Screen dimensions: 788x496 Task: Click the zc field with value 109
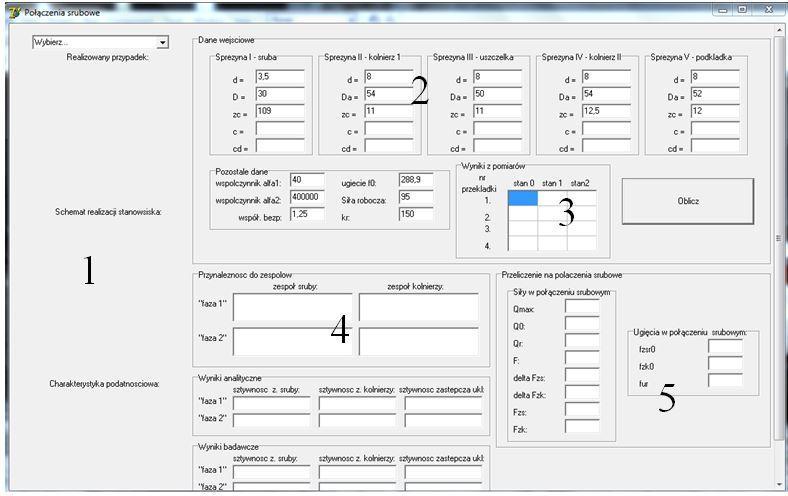280,111
